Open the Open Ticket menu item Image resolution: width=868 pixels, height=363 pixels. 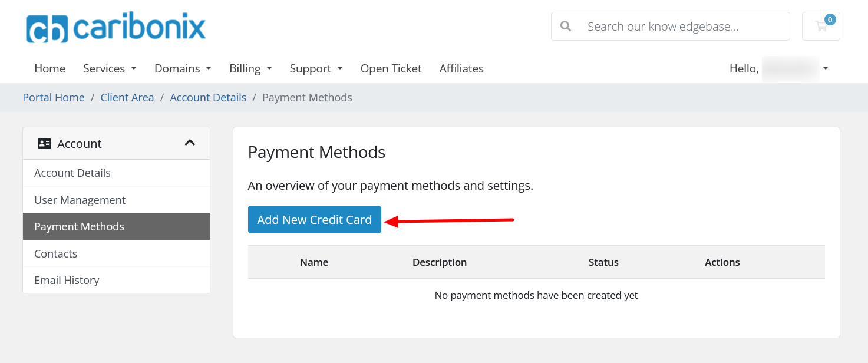pos(391,68)
